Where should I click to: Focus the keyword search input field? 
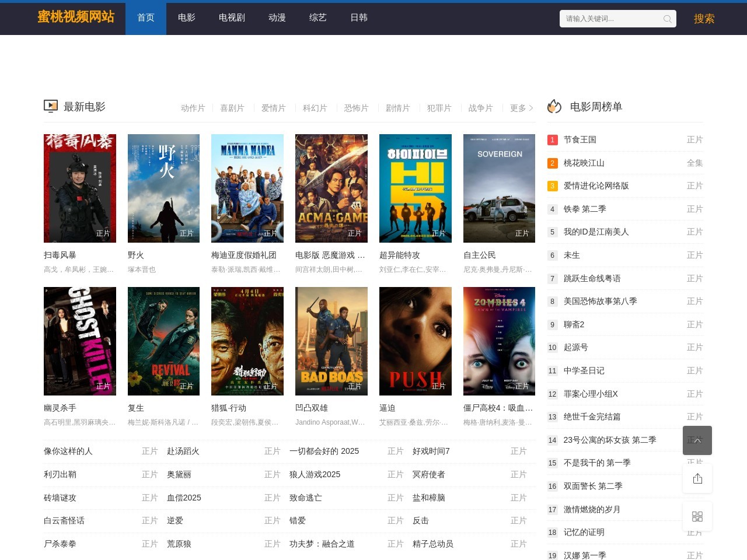pyautogui.click(x=610, y=19)
